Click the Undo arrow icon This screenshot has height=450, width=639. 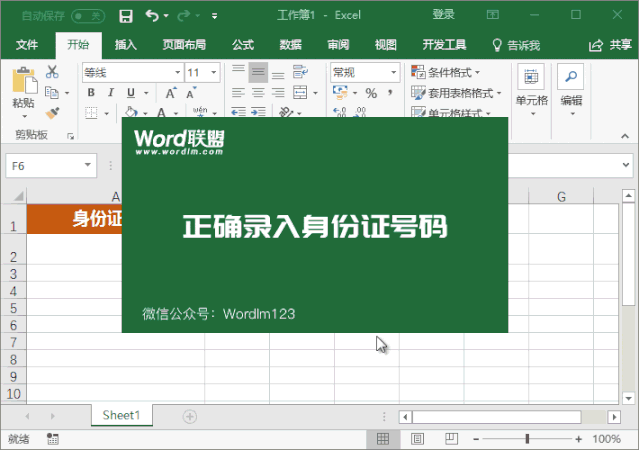pos(152,15)
